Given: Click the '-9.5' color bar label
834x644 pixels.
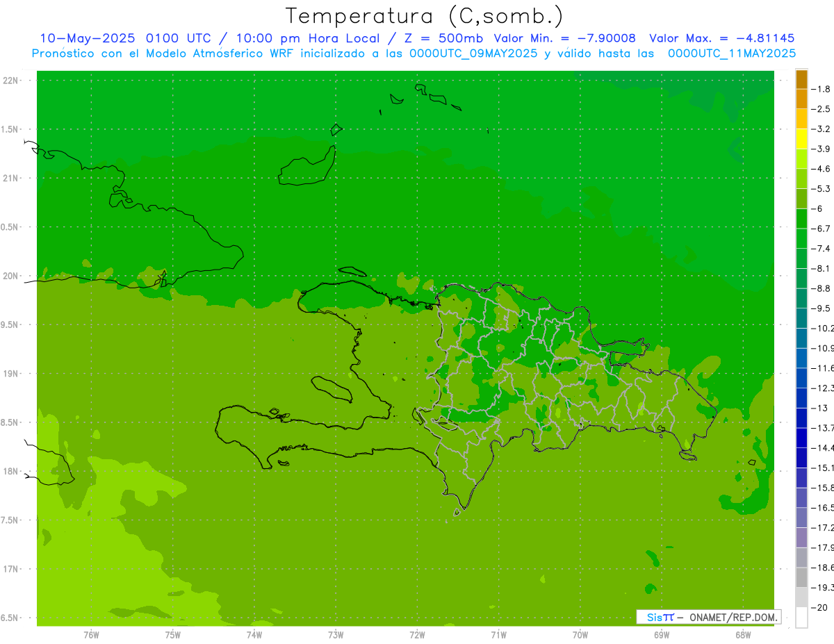Looking at the screenshot, I should click(821, 308).
